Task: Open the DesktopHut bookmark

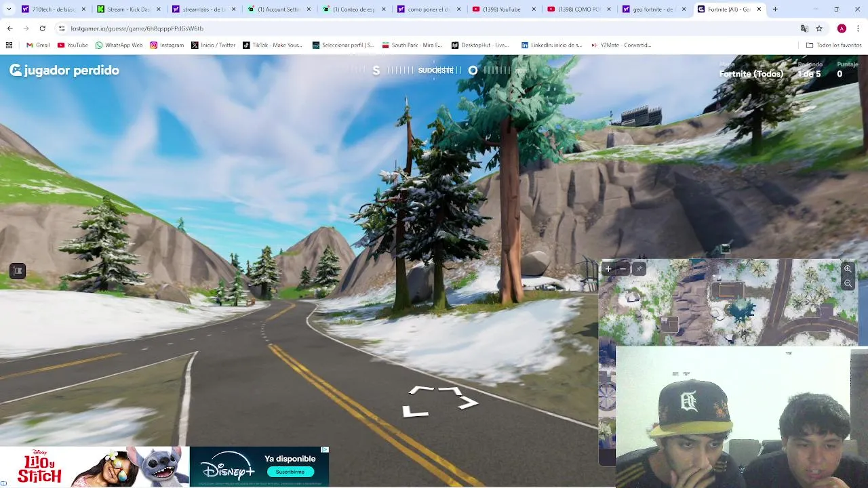Action: [479, 45]
